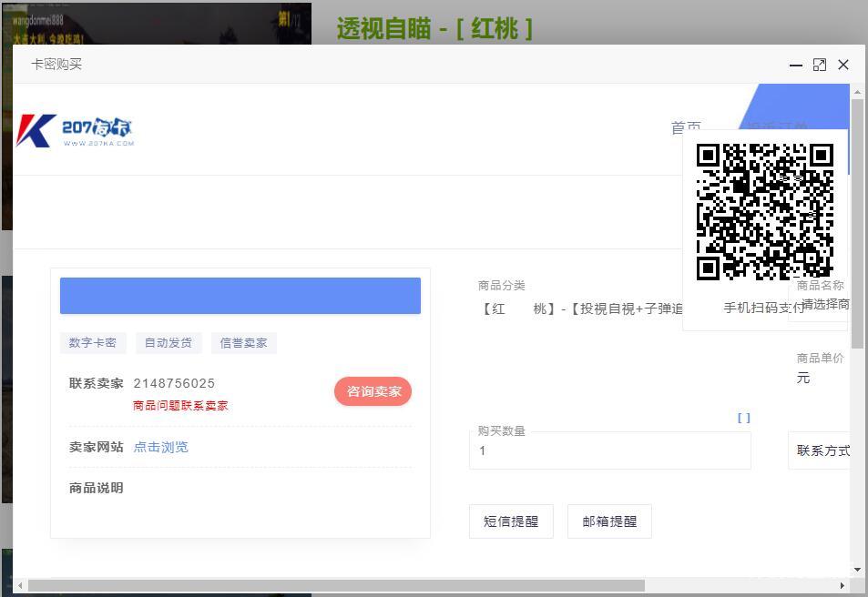Click the 商品问题联系卖家 red notice

point(180,406)
